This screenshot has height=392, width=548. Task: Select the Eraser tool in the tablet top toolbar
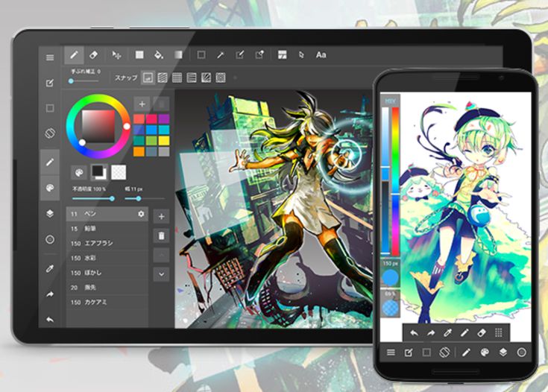pyautogui.click(x=94, y=55)
